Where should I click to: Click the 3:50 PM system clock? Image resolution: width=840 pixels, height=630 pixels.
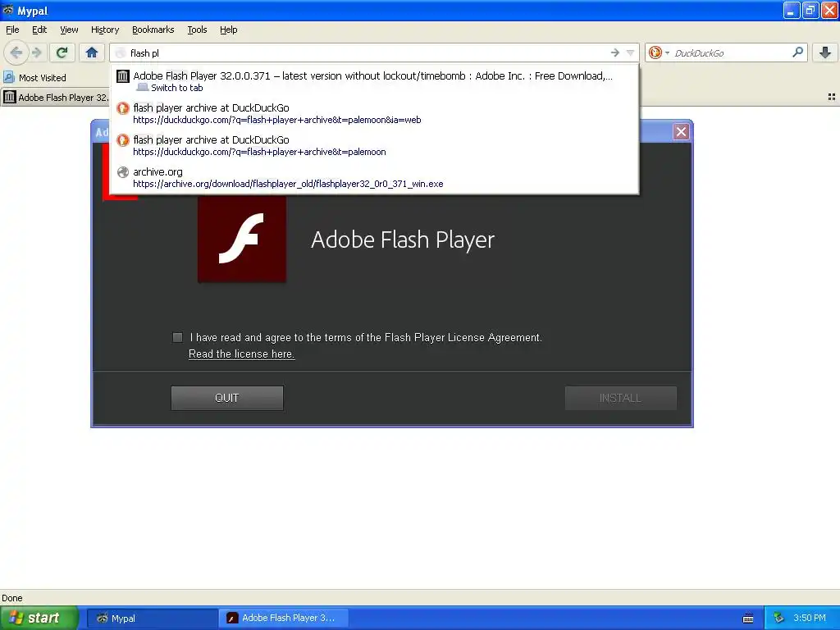(x=810, y=618)
